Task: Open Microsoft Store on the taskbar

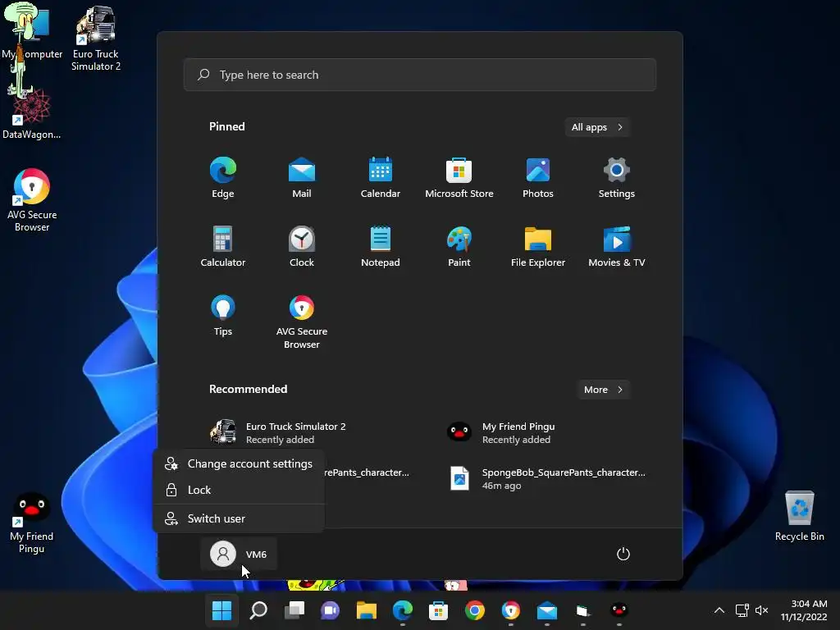Action: click(x=438, y=610)
